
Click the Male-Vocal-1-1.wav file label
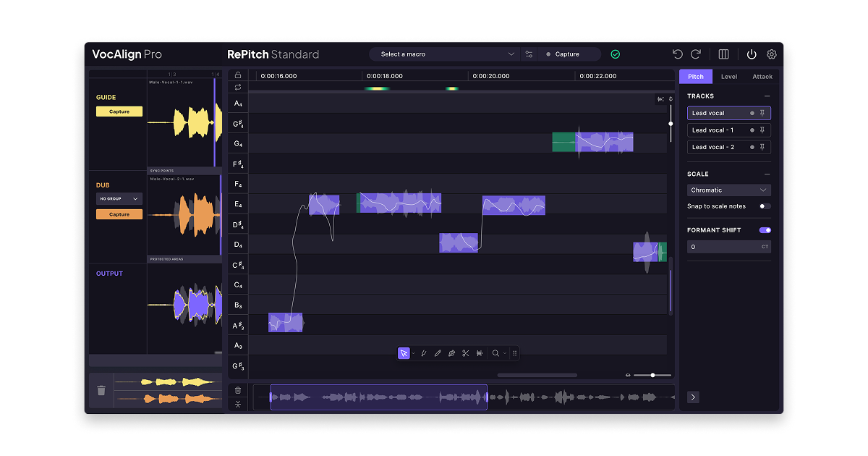click(171, 83)
